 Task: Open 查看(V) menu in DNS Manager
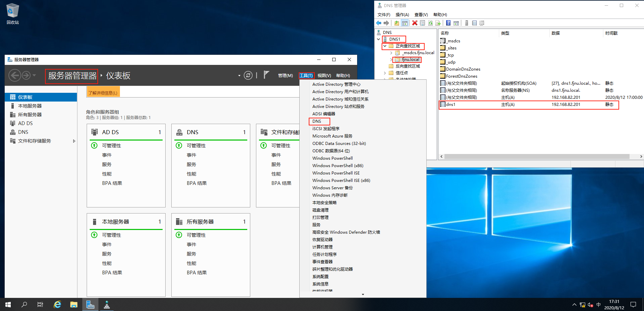pyautogui.click(x=421, y=15)
